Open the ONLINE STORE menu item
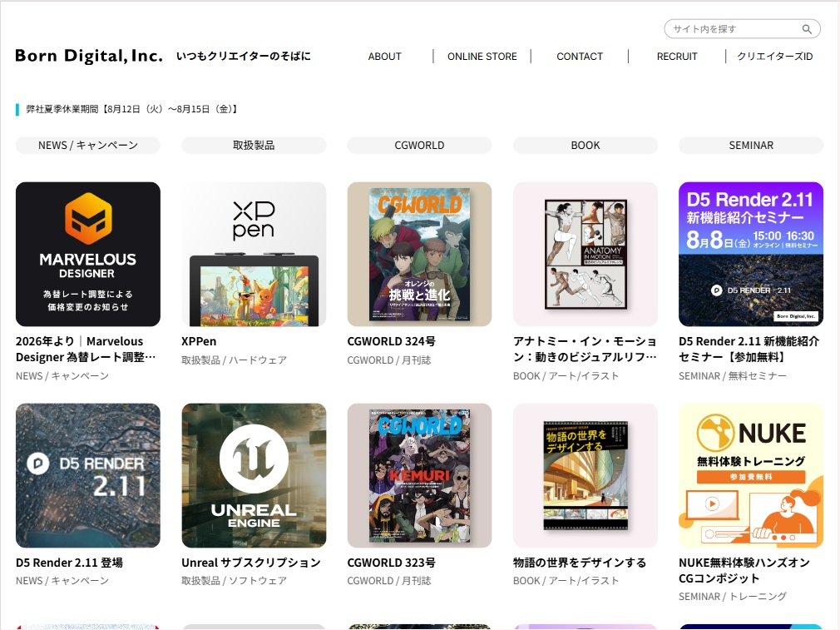This screenshot has height=630, width=840. tap(482, 57)
